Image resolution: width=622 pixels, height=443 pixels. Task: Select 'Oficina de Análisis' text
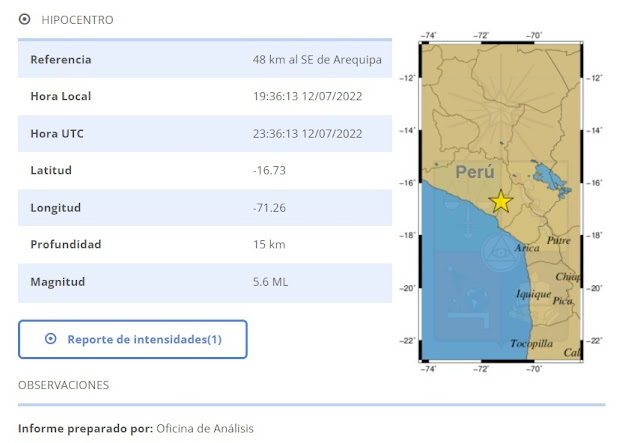tap(205, 429)
